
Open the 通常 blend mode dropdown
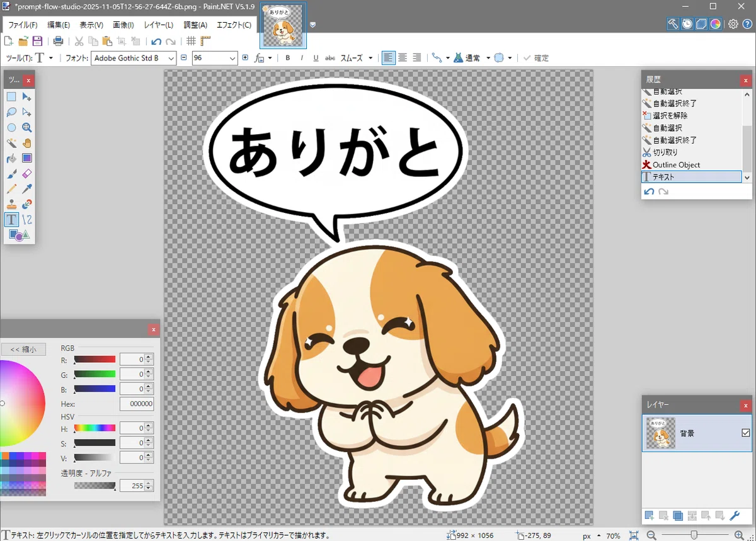tap(472, 58)
